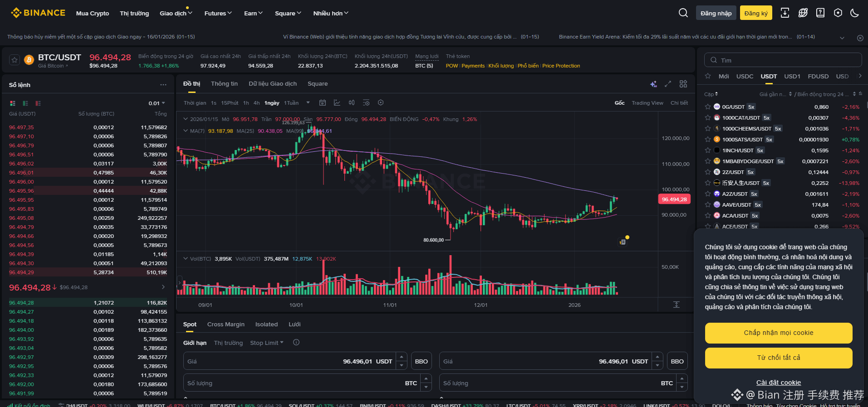This screenshot has width=868, height=407.
Task: Change the candlestick chart type icon
Action: (352, 103)
